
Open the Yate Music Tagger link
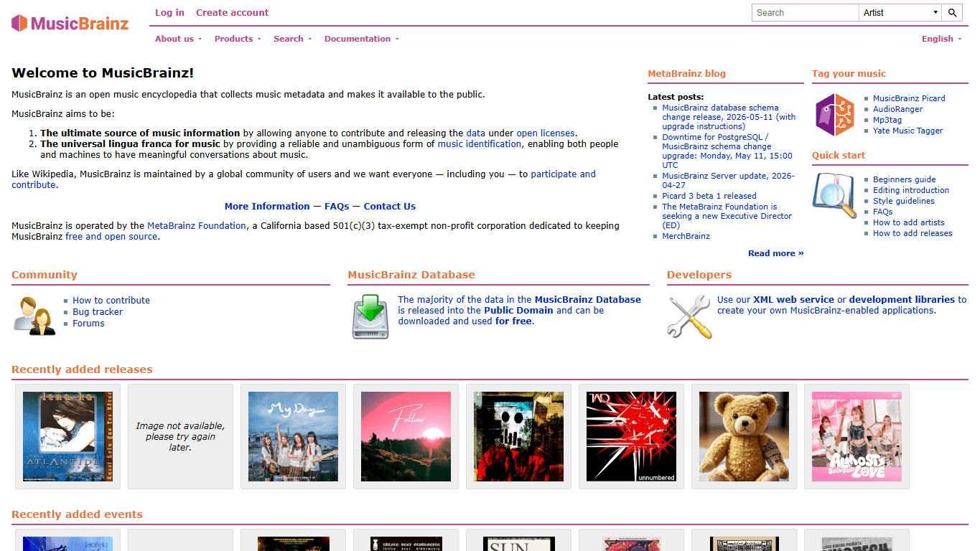[x=907, y=131]
